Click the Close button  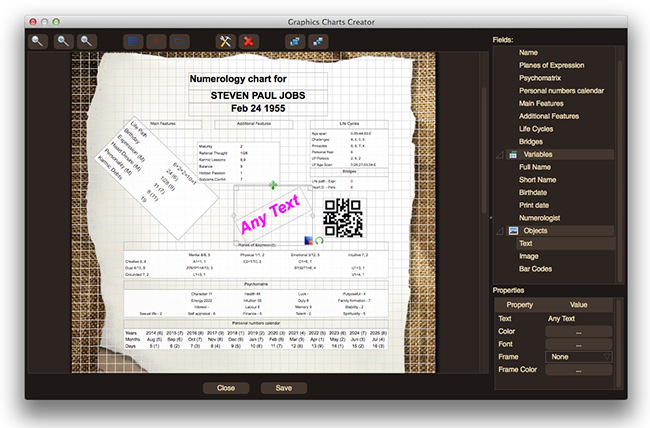pos(226,388)
